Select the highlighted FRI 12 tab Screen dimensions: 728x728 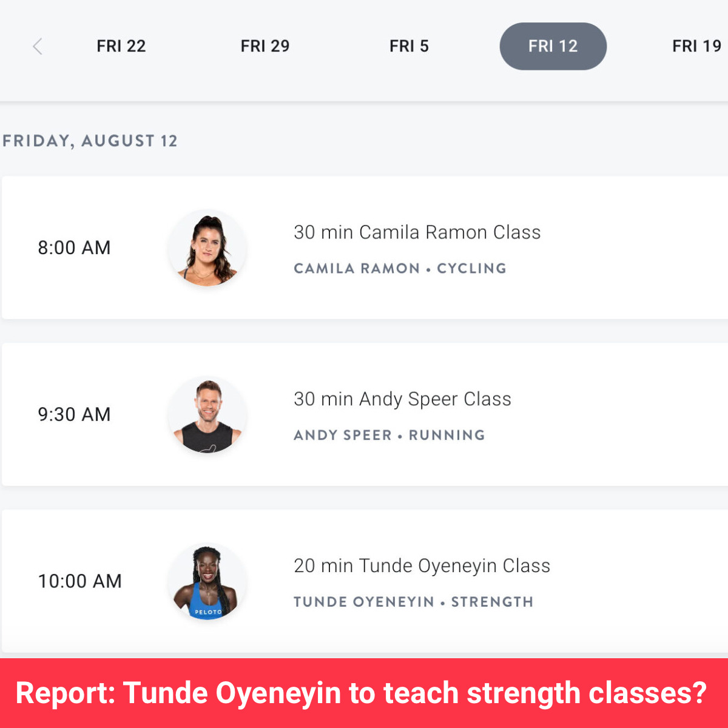[x=553, y=46]
